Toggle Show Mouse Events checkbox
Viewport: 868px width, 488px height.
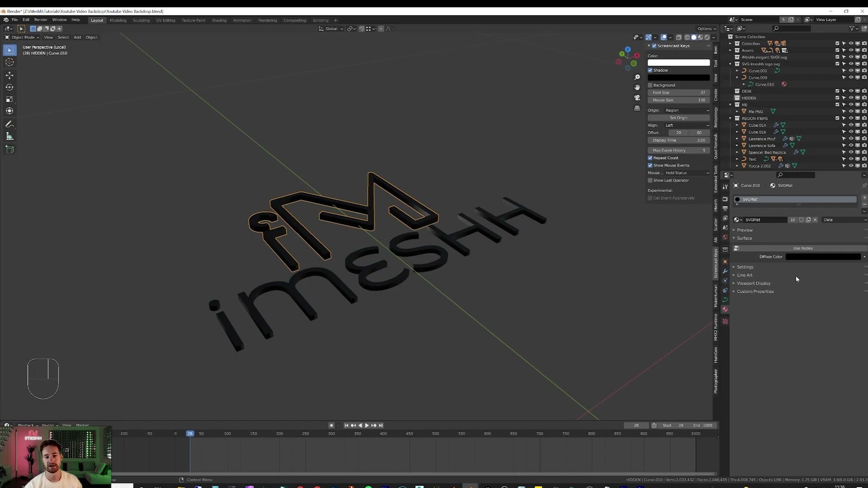(650, 165)
